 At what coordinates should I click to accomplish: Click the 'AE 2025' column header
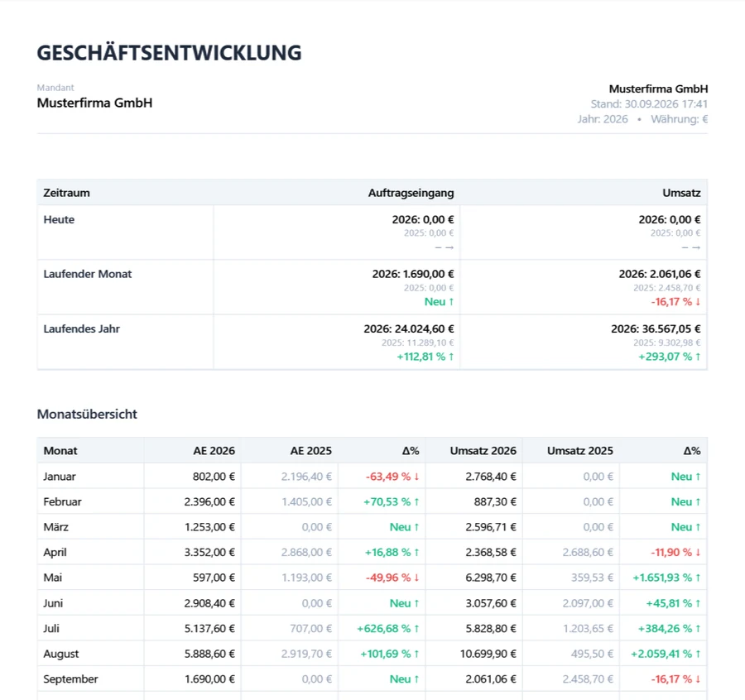(x=310, y=451)
